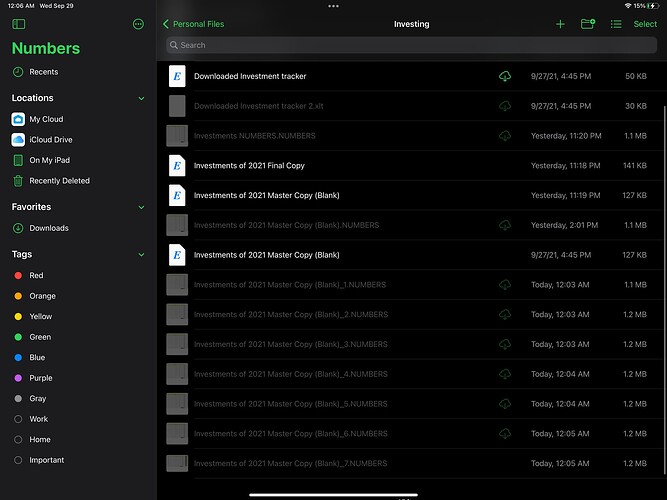Viewport: 667px width, 500px height.
Task: Download Master Copy (Blank)_6.NUMBERS cloud icon
Action: pyautogui.click(x=505, y=434)
